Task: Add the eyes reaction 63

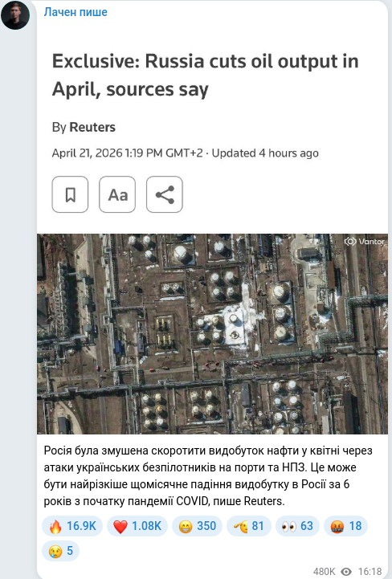Action: click(297, 526)
